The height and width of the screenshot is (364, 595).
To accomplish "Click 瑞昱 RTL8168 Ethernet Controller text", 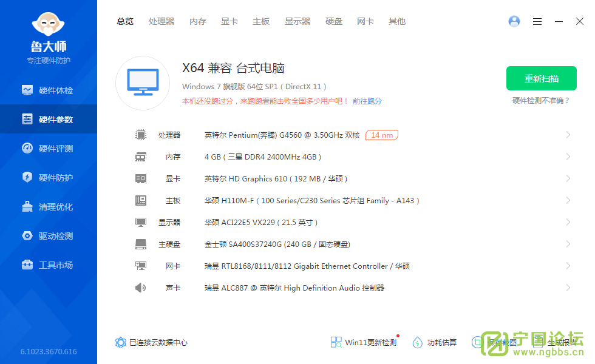I will (307, 266).
